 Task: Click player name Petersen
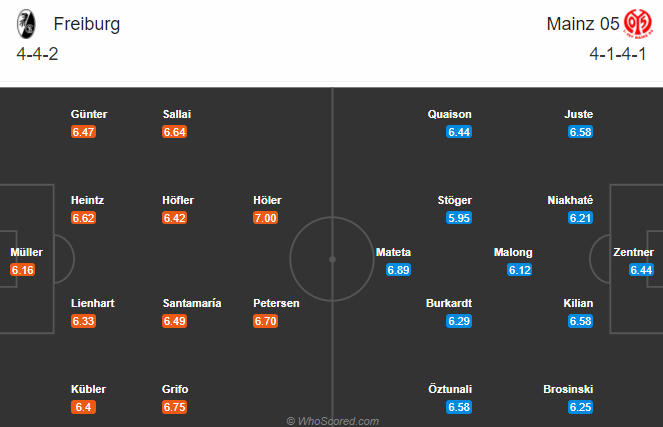pos(276,303)
